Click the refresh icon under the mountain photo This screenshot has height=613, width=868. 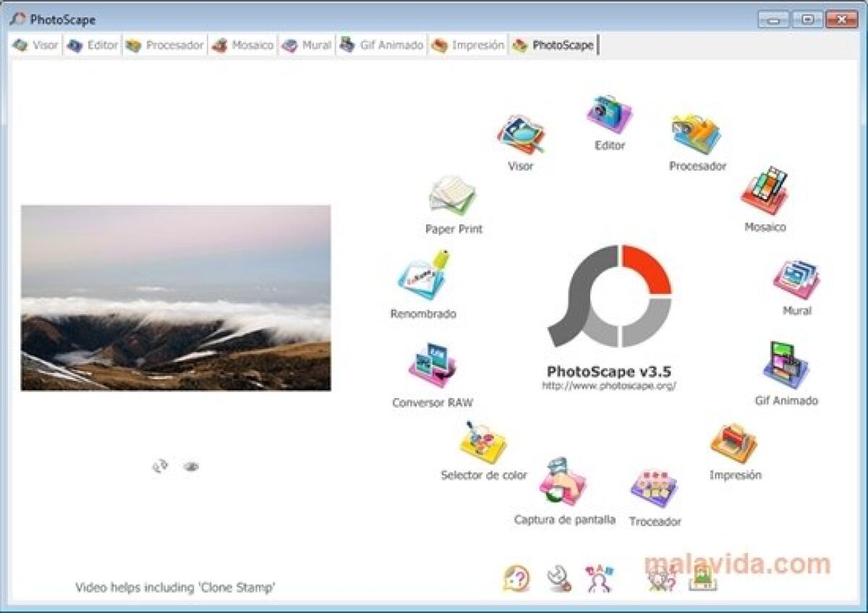160,465
